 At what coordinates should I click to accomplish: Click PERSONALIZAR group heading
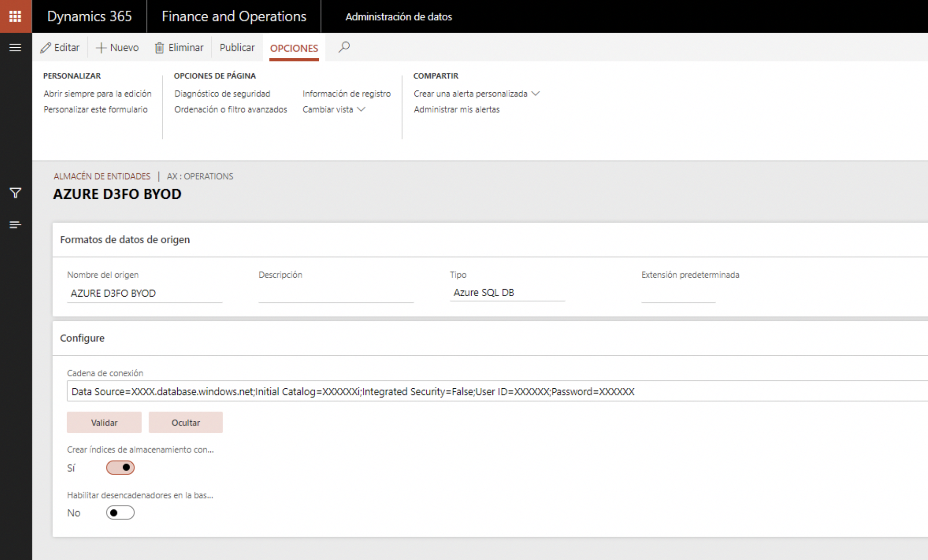coord(72,76)
